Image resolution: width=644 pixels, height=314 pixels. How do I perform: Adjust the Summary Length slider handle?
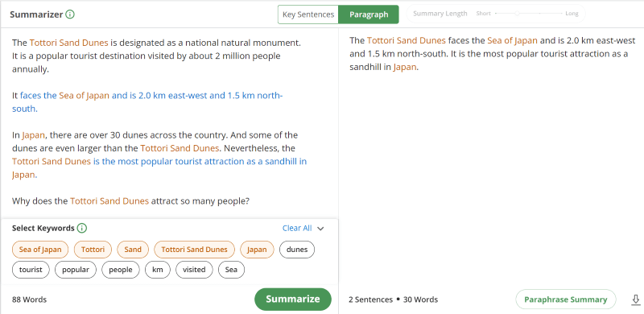517,14
